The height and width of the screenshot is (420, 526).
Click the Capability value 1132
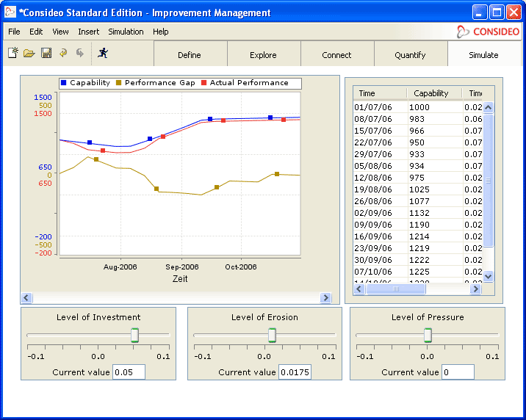click(x=419, y=213)
